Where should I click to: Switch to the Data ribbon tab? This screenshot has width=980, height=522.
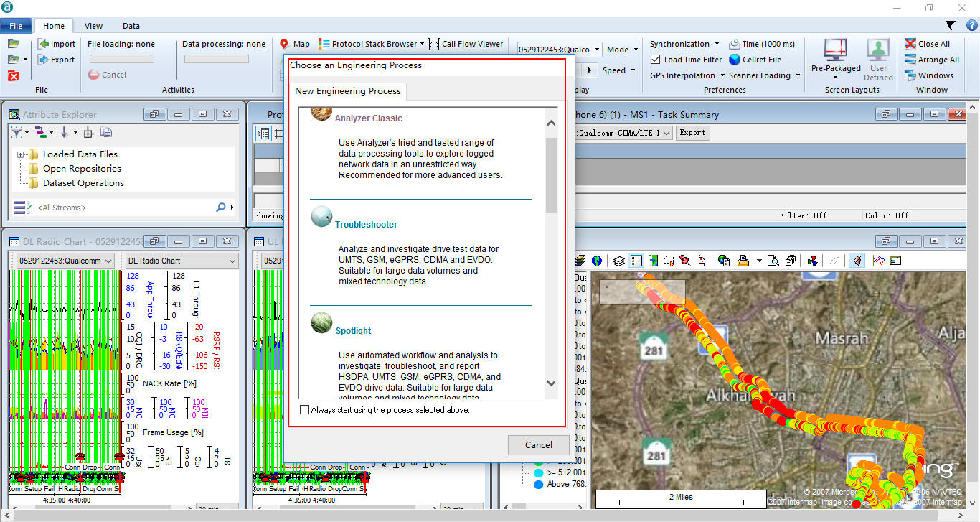coord(131,26)
